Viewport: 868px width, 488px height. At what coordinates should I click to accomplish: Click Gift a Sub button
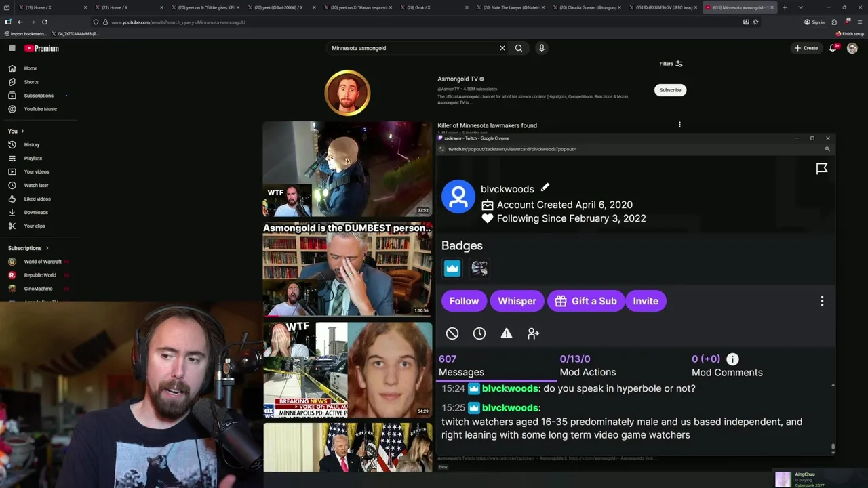pyautogui.click(x=586, y=301)
